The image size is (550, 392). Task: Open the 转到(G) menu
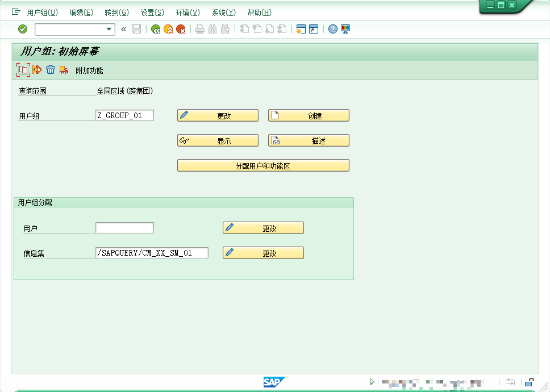coord(117,12)
